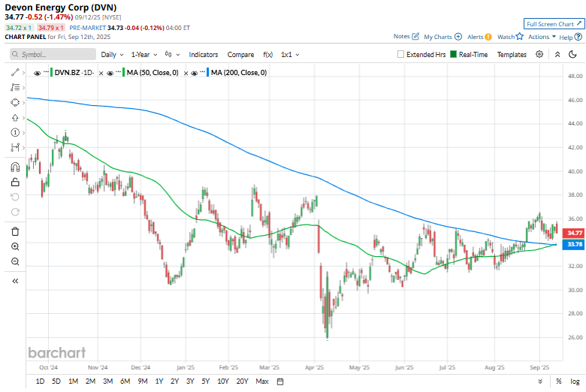Open the Notes edit icon
The width and height of the screenshot is (586, 392).
(415, 36)
